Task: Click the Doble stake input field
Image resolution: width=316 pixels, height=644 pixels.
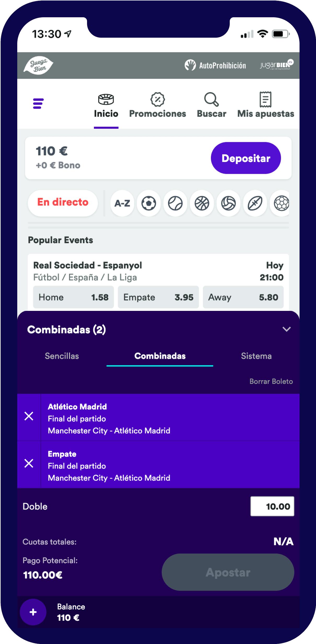Action: click(x=272, y=506)
